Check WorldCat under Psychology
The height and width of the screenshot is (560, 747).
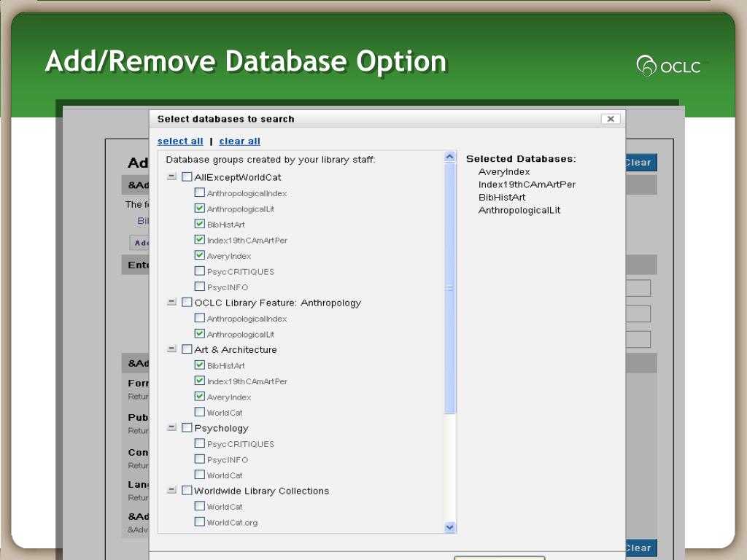tap(200, 475)
